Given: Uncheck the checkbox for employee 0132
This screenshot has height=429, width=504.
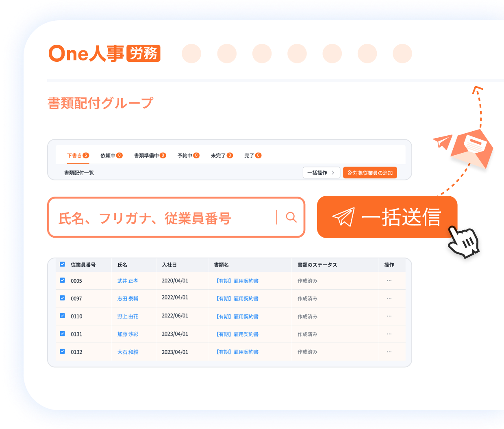Looking at the screenshot, I should [x=63, y=352].
